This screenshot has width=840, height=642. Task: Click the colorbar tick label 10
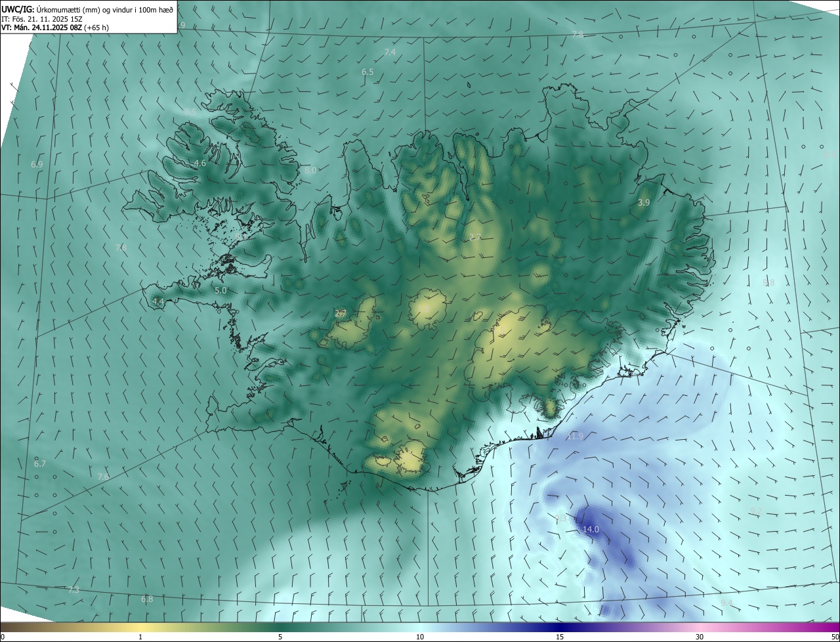coord(420,637)
